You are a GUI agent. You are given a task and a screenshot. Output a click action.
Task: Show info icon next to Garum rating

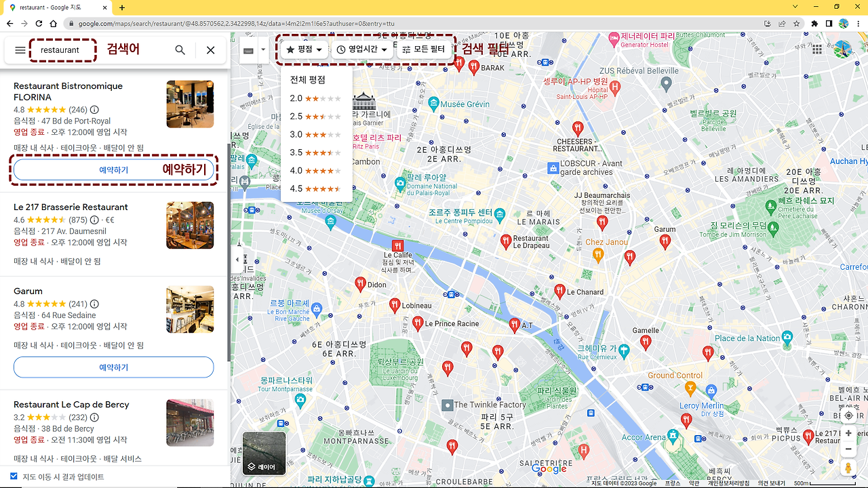coord(94,304)
